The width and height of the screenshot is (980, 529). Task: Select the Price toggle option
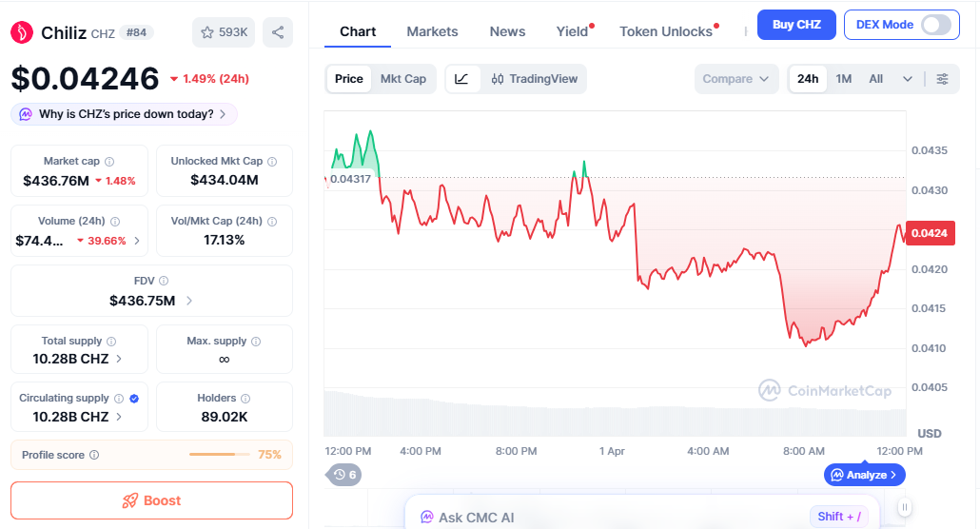[x=349, y=79]
